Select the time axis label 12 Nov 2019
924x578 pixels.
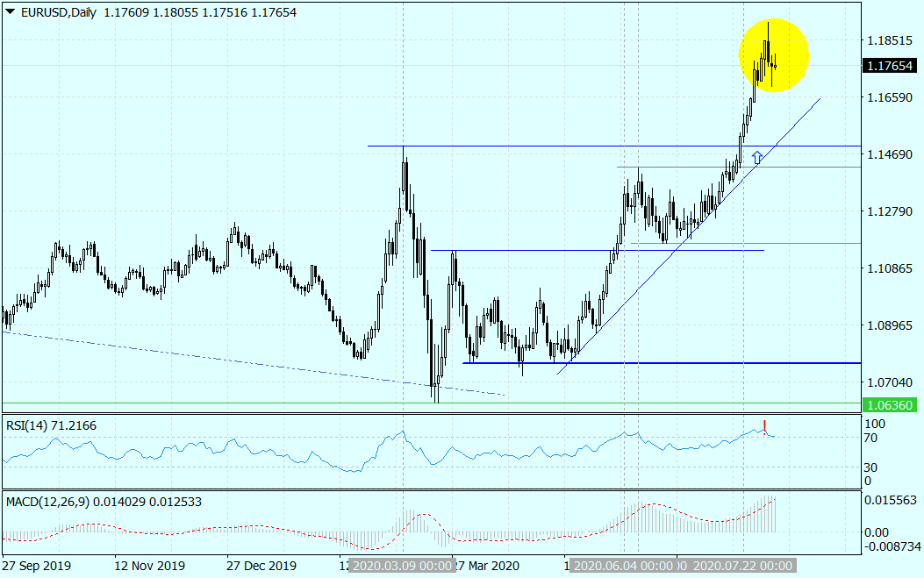[150, 566]
